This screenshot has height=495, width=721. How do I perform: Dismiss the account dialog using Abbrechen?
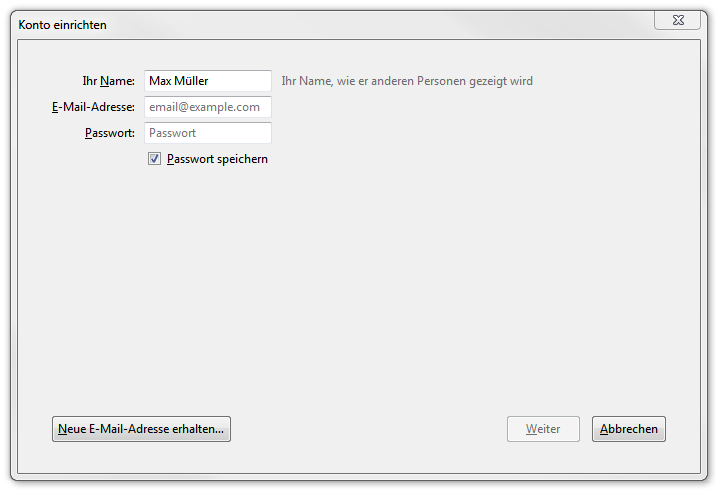pyautogui.click(x=629, y=429)
